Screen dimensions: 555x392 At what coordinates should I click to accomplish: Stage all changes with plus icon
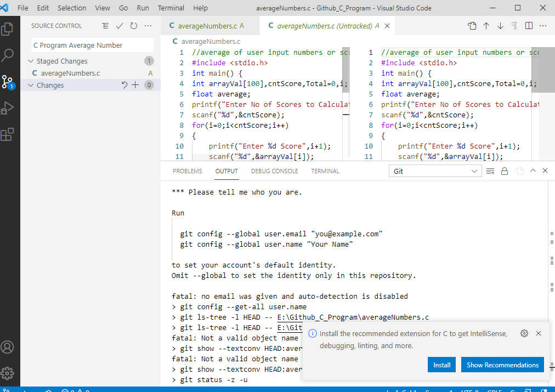point(135,85)
